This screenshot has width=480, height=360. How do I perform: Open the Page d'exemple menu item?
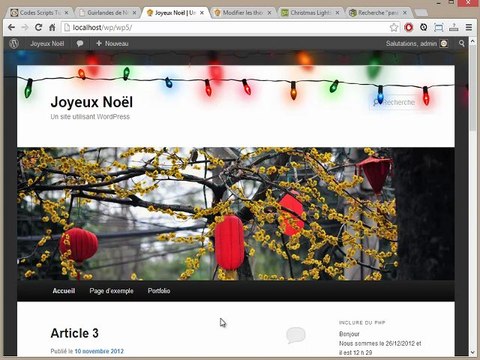coord(111,291)
